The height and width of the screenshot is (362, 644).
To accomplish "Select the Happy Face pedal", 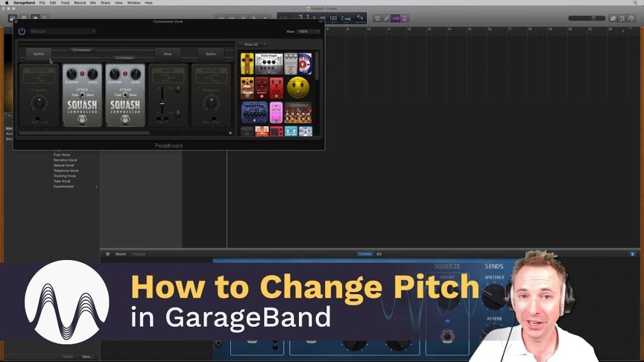I will click(298, 87).
